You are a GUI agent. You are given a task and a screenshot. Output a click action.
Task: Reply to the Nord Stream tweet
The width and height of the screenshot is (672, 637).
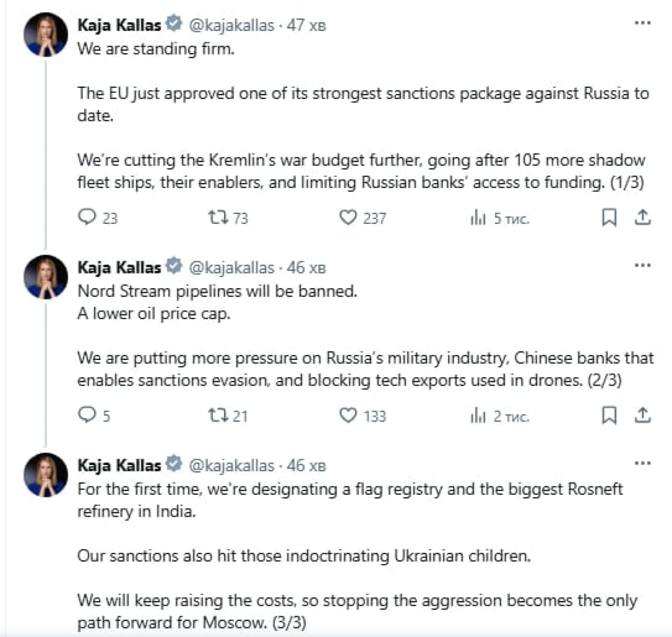[87, 415]
